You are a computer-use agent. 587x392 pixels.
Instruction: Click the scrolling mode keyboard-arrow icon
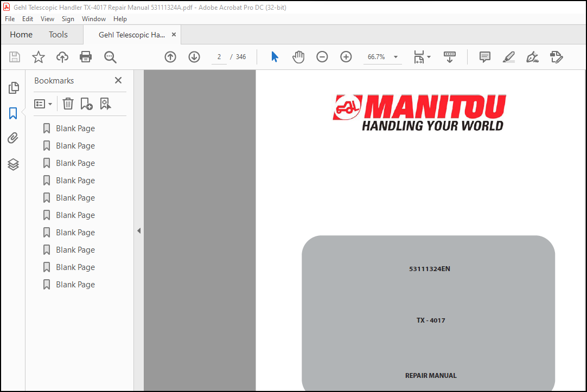coord(450,57)
